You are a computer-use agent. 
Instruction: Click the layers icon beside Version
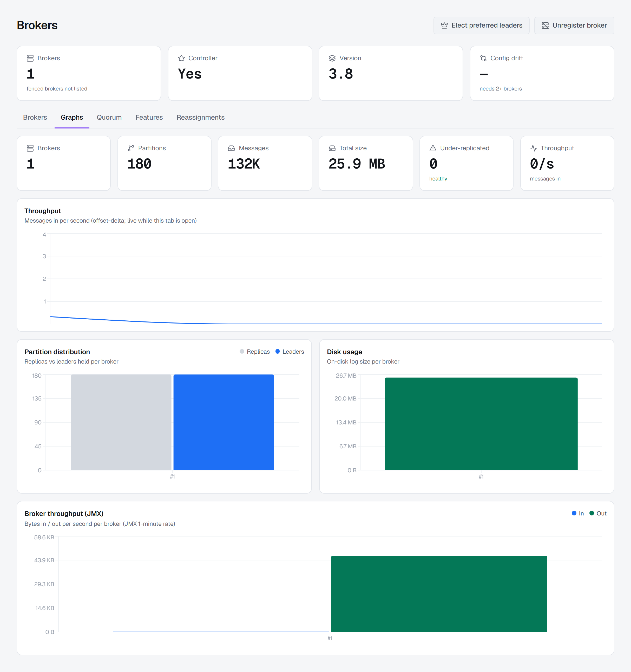(x=332, y=58)
